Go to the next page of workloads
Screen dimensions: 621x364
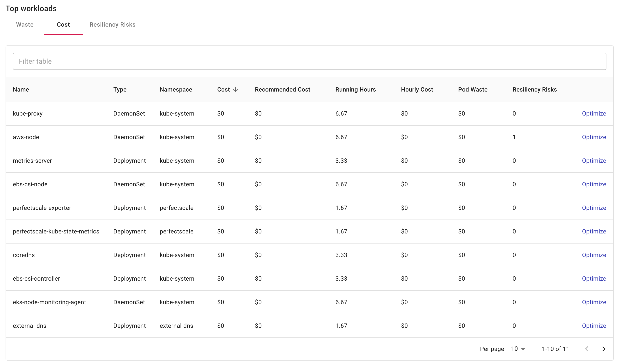[x=604, y=349]
